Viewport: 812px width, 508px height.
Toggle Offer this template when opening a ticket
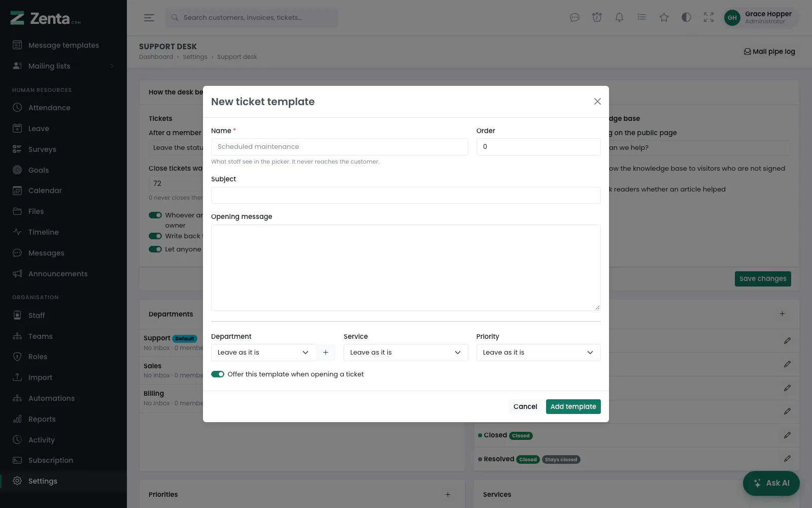[x=218, y=374]
